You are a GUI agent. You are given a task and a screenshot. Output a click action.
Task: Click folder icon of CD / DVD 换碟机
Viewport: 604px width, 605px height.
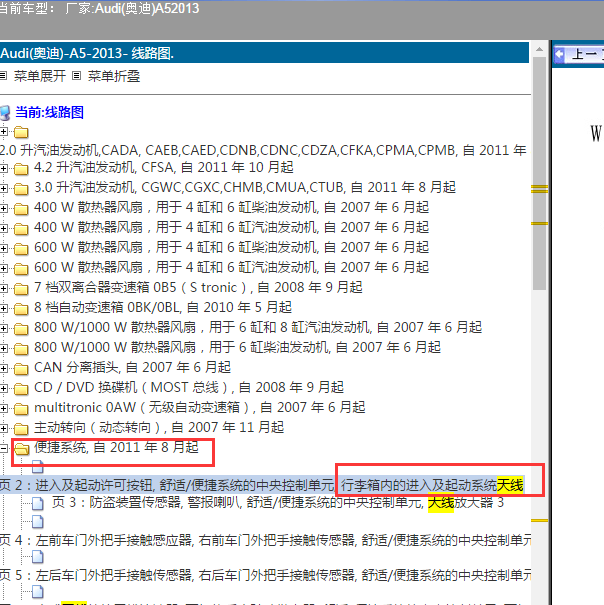pyautogui.click(x=21, y=389)
